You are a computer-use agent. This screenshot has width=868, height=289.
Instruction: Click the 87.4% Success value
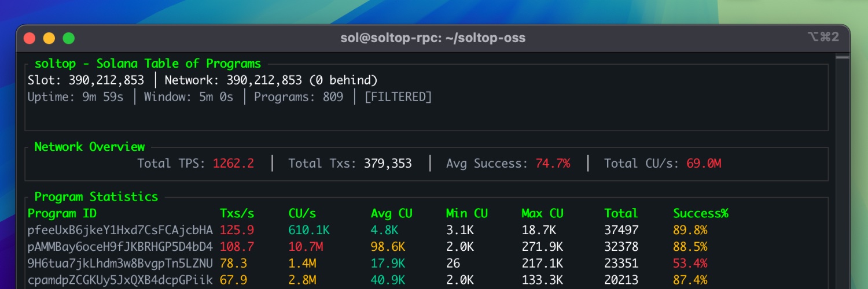click(690, 280)
